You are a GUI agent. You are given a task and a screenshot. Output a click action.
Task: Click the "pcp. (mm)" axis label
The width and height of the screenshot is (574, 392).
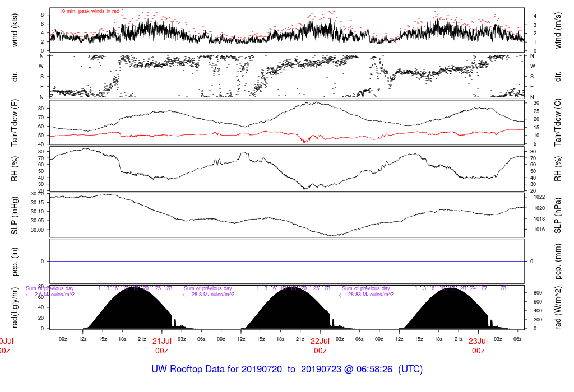tap(559, 261)
